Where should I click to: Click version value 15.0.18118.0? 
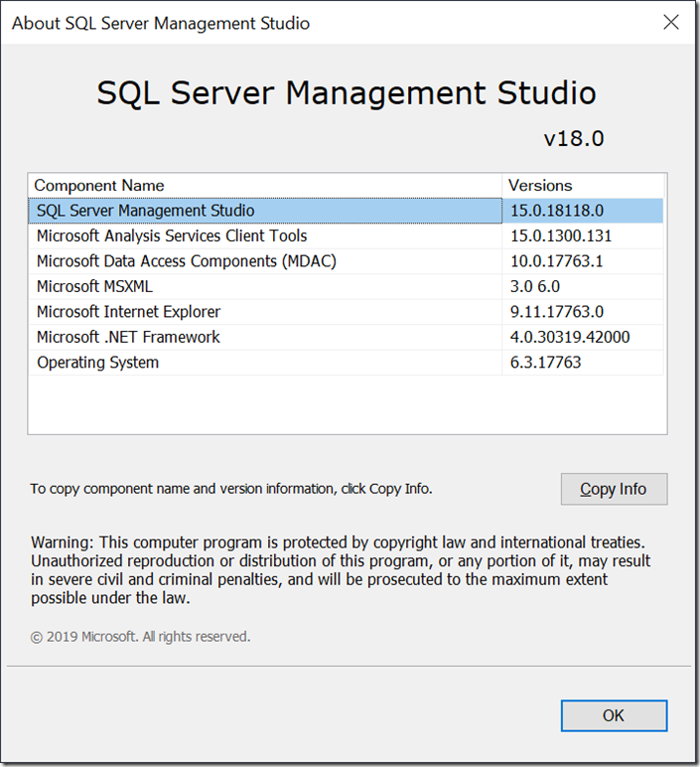click(557, 211)
